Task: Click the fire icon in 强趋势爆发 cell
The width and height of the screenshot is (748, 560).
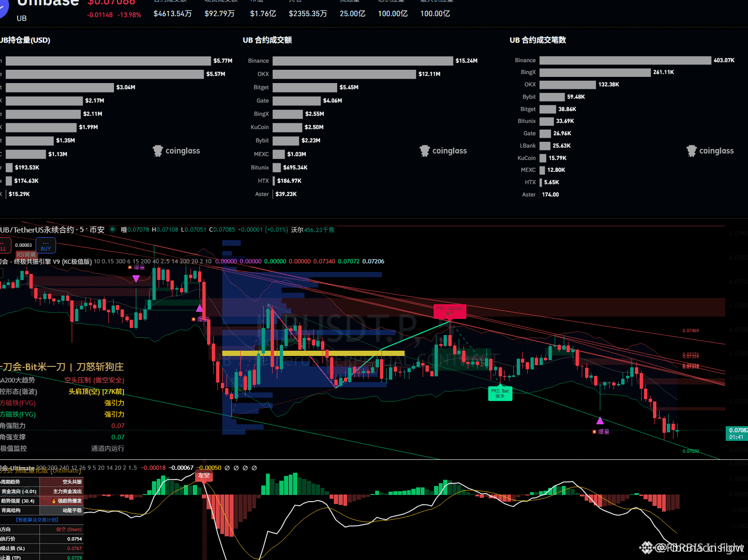Action: (54, 501)
